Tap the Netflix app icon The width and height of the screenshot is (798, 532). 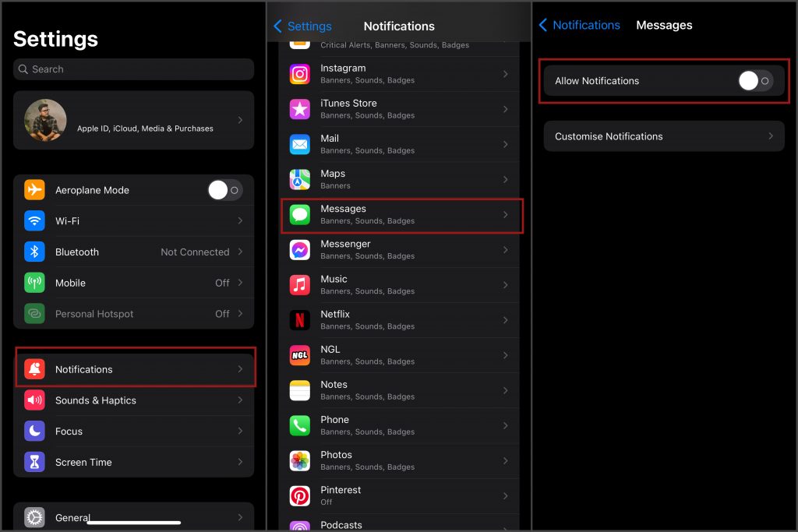(300, 319)
